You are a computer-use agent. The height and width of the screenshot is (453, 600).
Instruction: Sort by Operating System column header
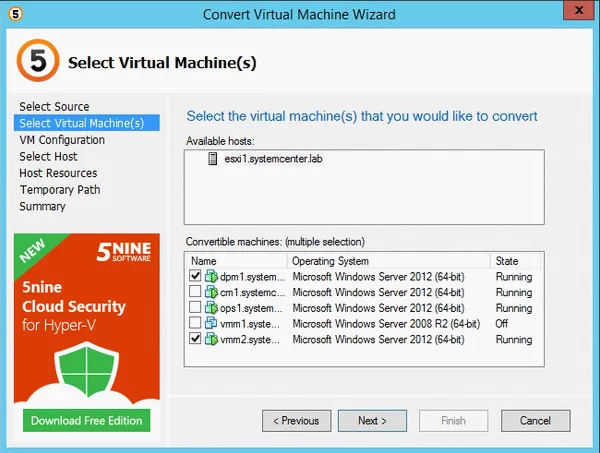[388, 261]
